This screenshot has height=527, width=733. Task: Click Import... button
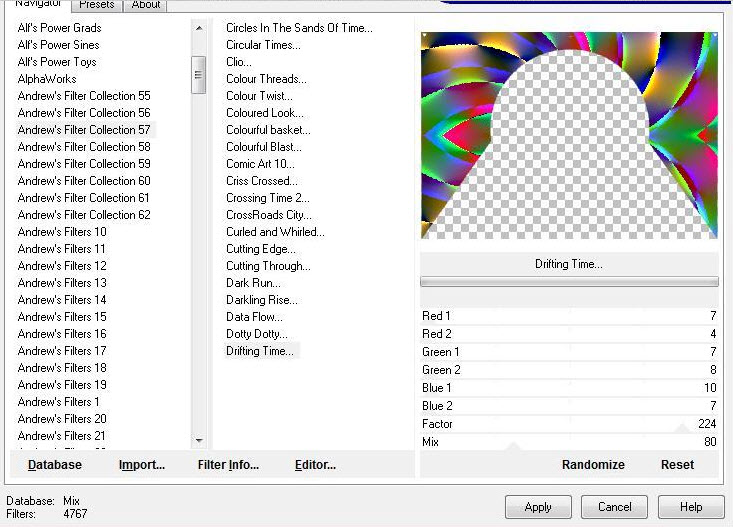(x=142, y=465)
